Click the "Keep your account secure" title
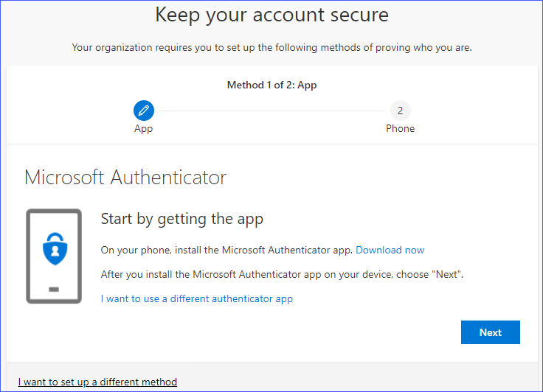The height and width of the screenshot is (392, 543). pyautogui.click(x=271, y=15)
